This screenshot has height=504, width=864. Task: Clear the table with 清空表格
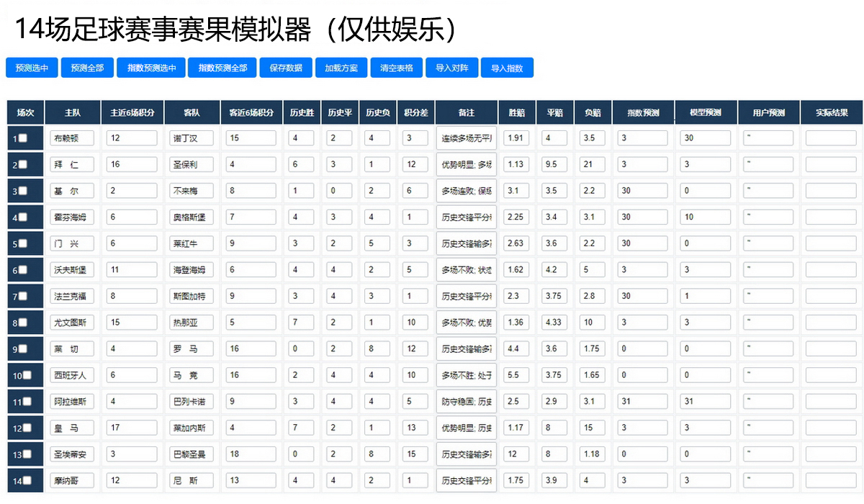[x=397, y=68]
